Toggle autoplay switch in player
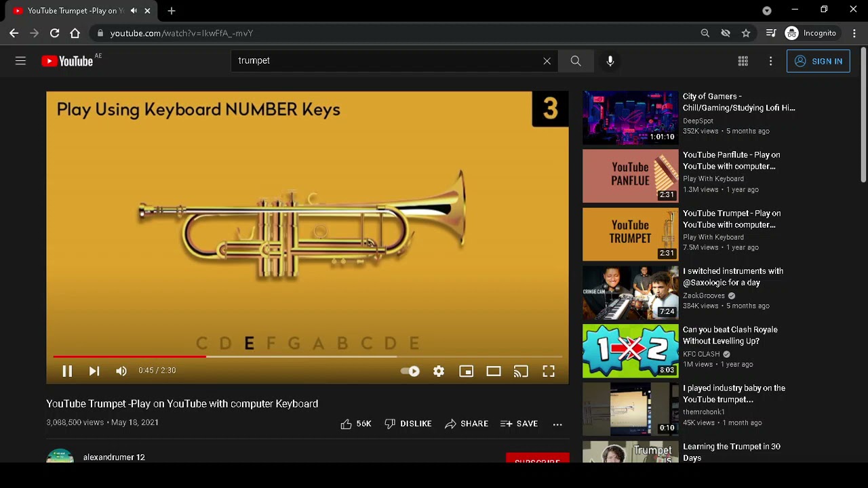This screenshot has width=868, height=488. pos(410,371)
